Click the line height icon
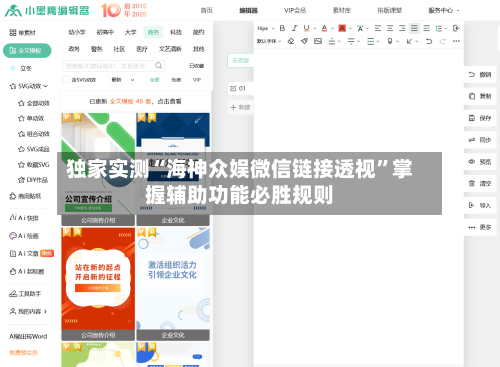This screenshot has height=367, width=500. pyautogui.click(x=438, y=28)
